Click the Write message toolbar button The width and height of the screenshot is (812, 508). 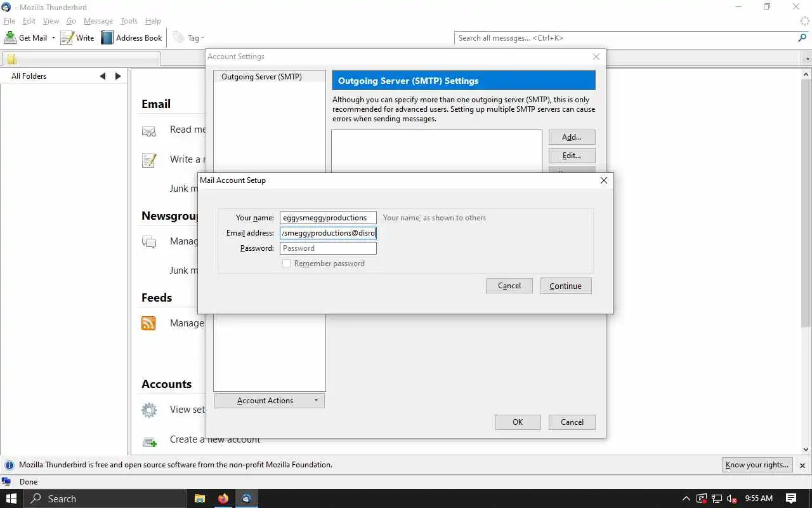pos(77,37)
